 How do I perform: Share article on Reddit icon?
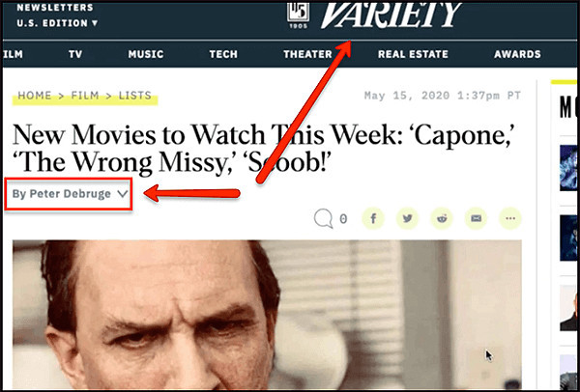coord(442,219)
